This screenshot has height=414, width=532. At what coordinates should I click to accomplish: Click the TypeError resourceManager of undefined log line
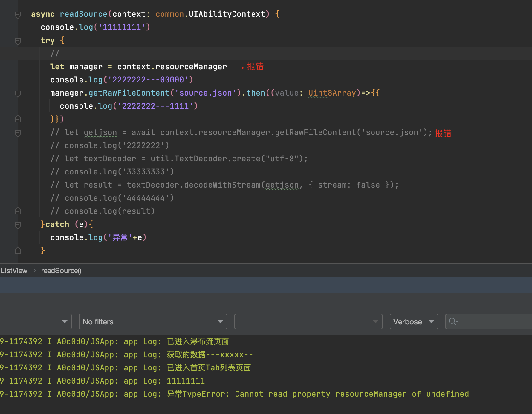pos(235,394)
